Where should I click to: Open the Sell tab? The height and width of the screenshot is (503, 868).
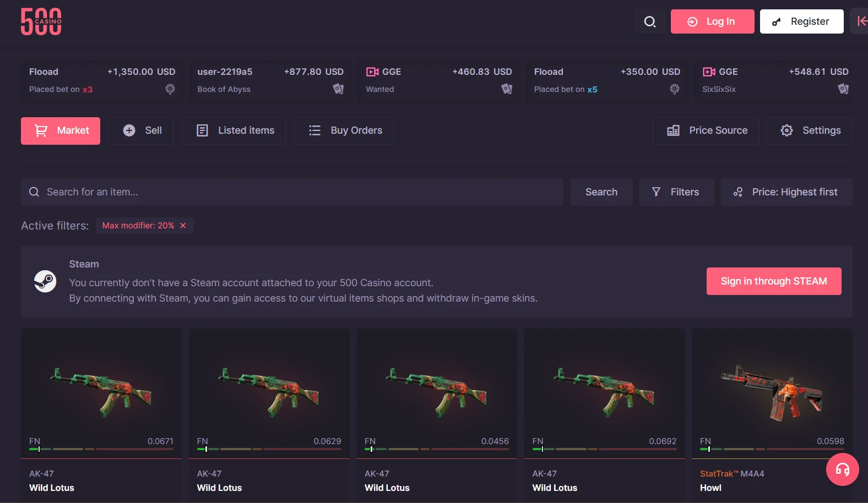(x=141, y=131)
